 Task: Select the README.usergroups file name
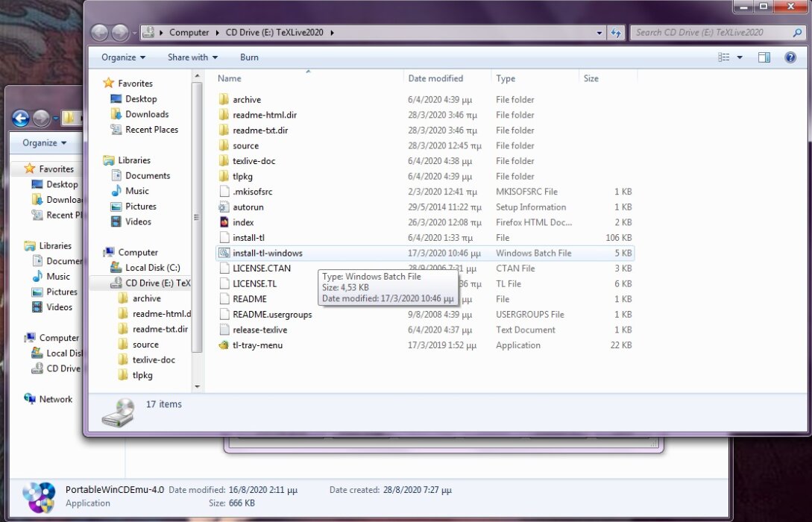[x=272, y=315]
